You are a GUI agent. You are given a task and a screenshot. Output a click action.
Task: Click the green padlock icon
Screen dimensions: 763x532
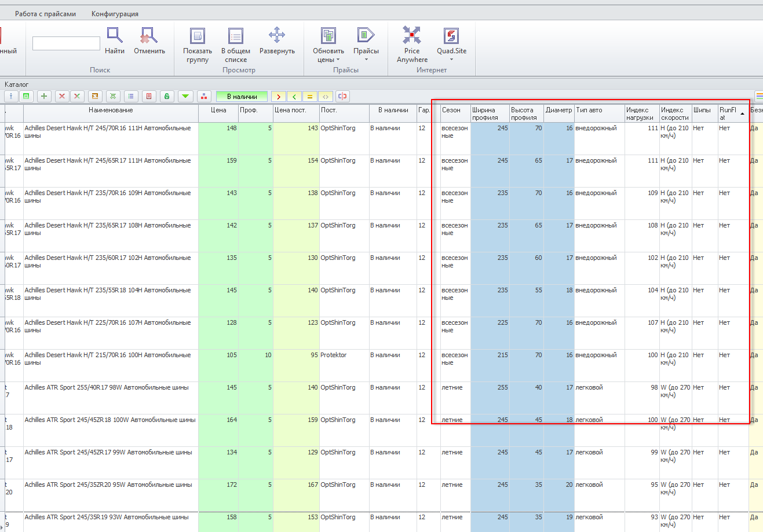pos(167,96)
